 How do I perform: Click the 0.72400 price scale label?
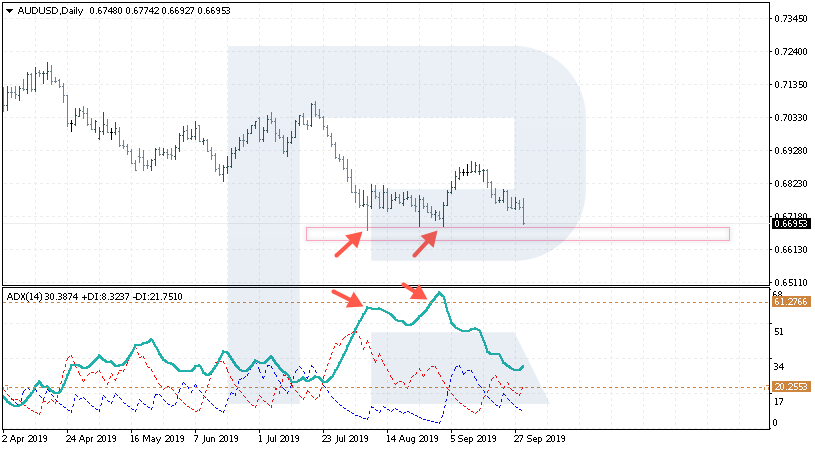click(791, 51)
